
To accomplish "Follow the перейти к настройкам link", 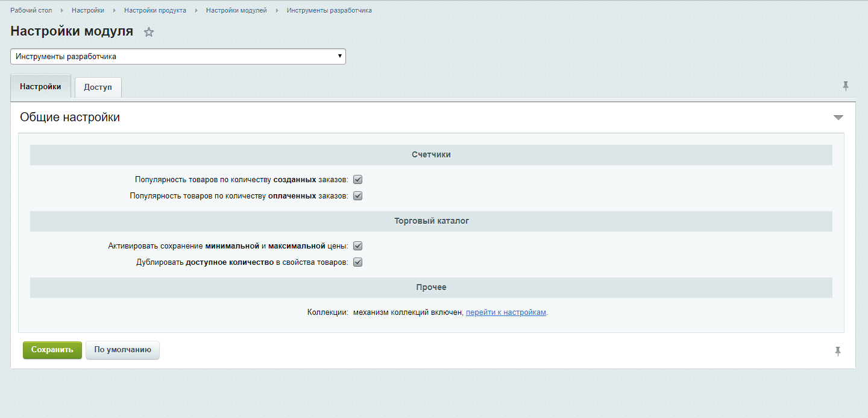I will click(506, 312).
